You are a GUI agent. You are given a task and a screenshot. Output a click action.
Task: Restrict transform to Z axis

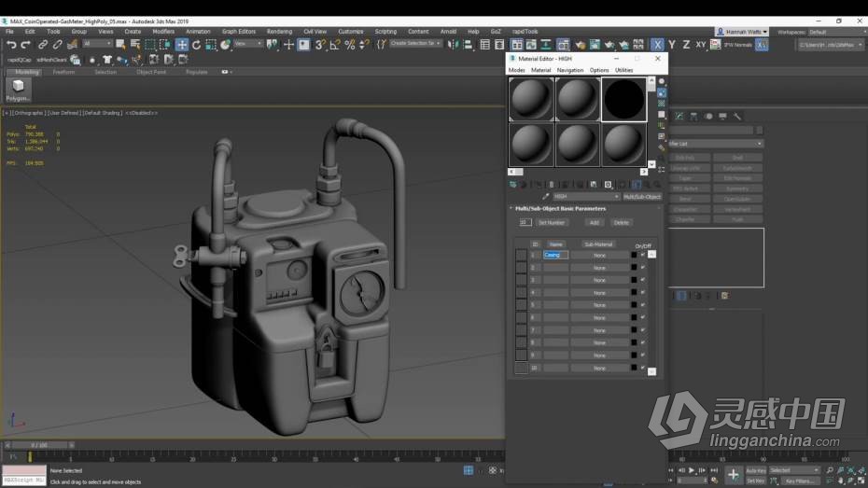(686, 45)
